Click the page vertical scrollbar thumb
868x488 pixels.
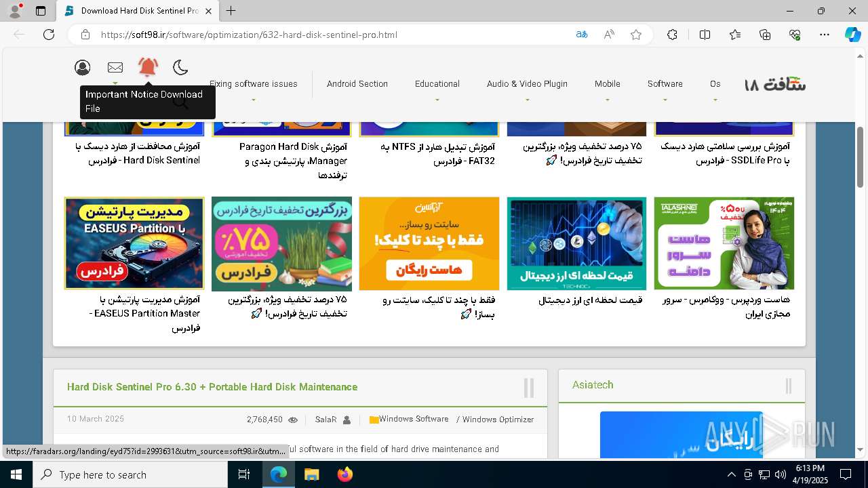point(861,157)
